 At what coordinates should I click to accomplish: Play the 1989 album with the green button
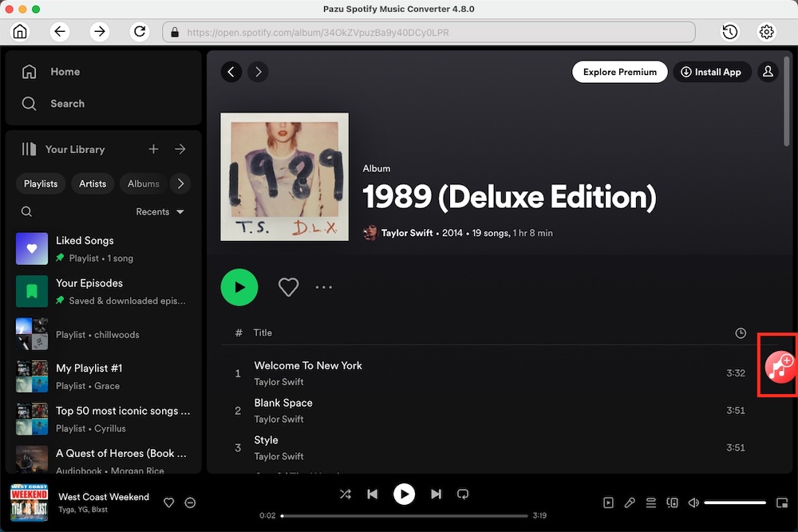(239, 287)
